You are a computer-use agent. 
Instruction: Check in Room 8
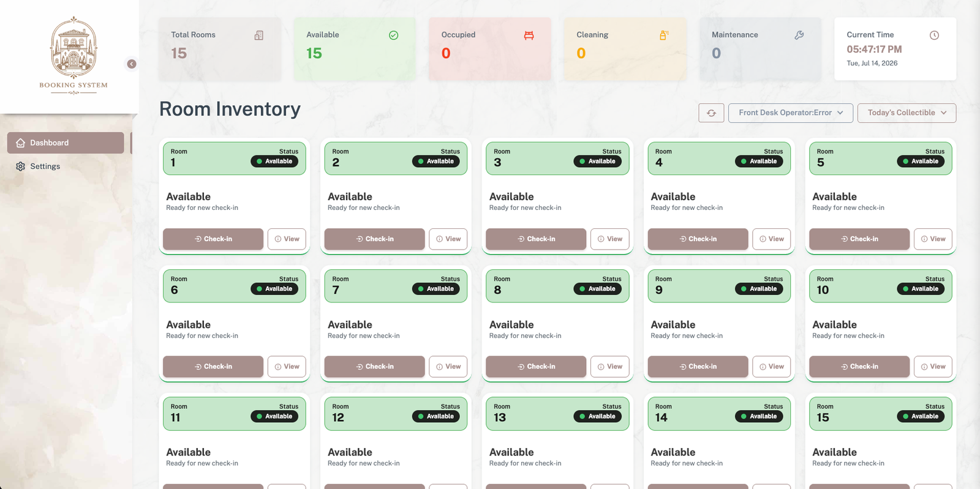pos(536,367)
